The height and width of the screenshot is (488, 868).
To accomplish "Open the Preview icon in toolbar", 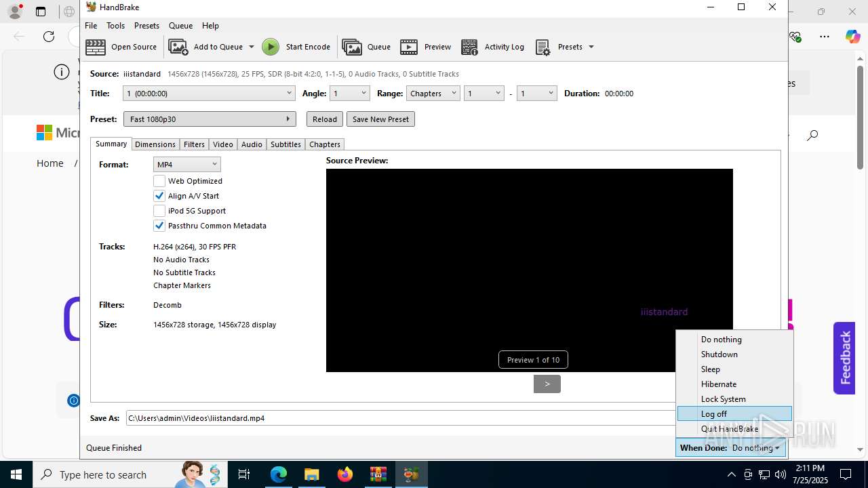I will tap(409, 47).
